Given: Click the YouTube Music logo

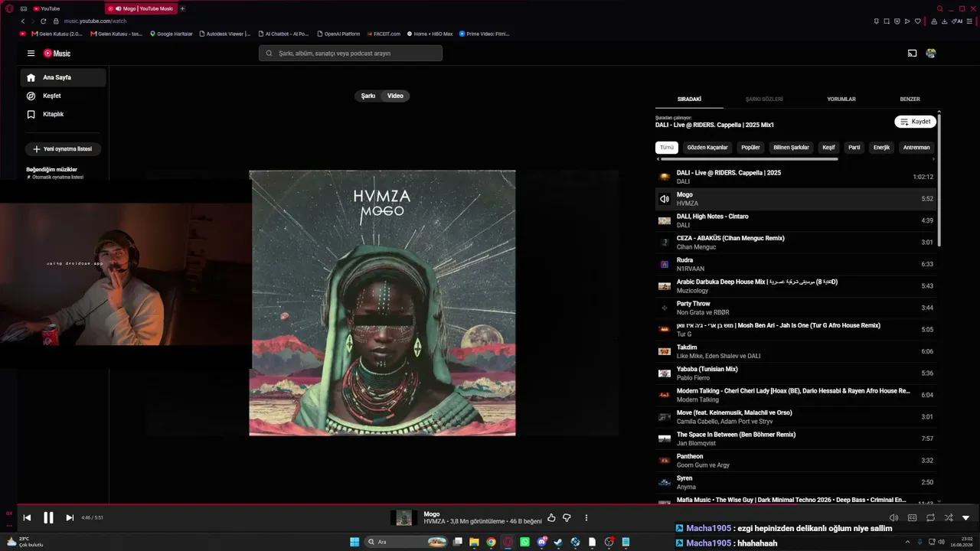Looking at the screenshot, I should [57, 54].
